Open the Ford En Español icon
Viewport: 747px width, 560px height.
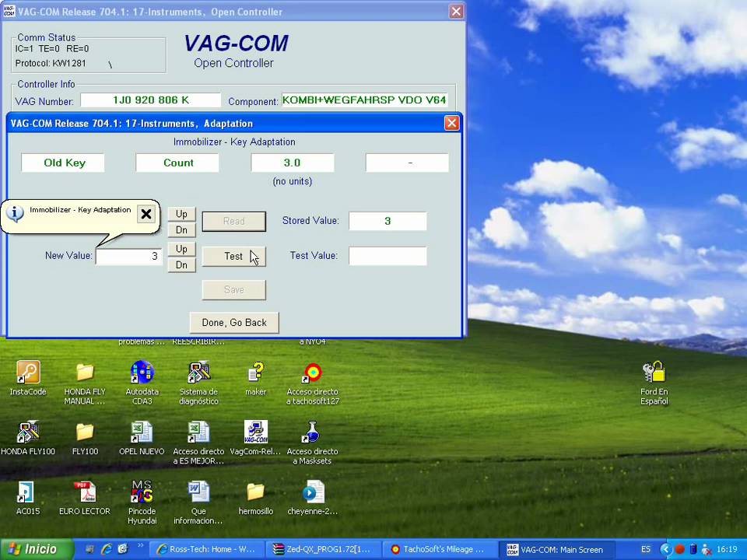pos(654,383)
